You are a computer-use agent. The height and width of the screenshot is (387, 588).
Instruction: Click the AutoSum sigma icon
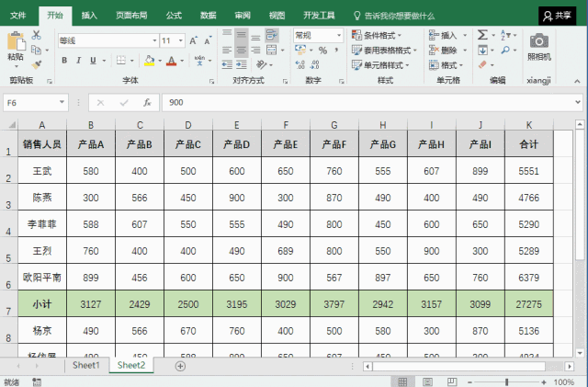[482, 35]
